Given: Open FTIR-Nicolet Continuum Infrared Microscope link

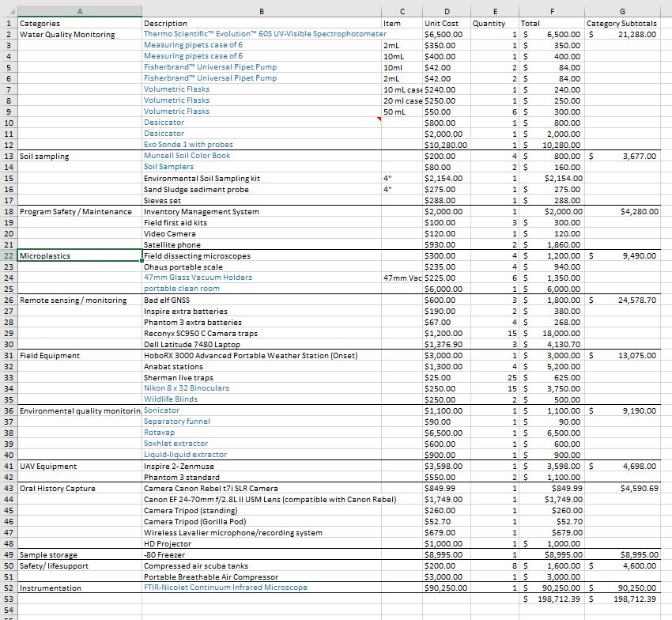Looking at the screenshot, I should click(x=225, y=588).
